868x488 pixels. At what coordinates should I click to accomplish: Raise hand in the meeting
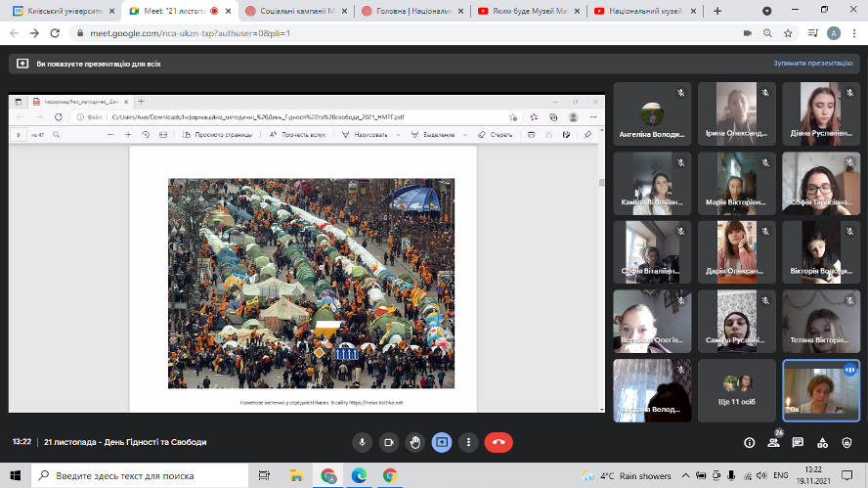[415, 442]
